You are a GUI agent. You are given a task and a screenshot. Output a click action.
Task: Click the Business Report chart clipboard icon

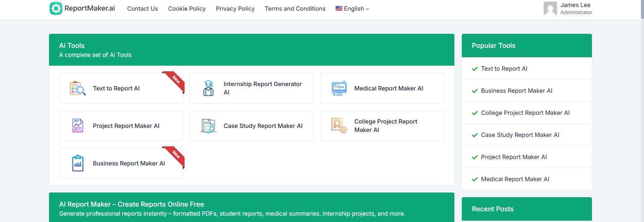point(78,163)
